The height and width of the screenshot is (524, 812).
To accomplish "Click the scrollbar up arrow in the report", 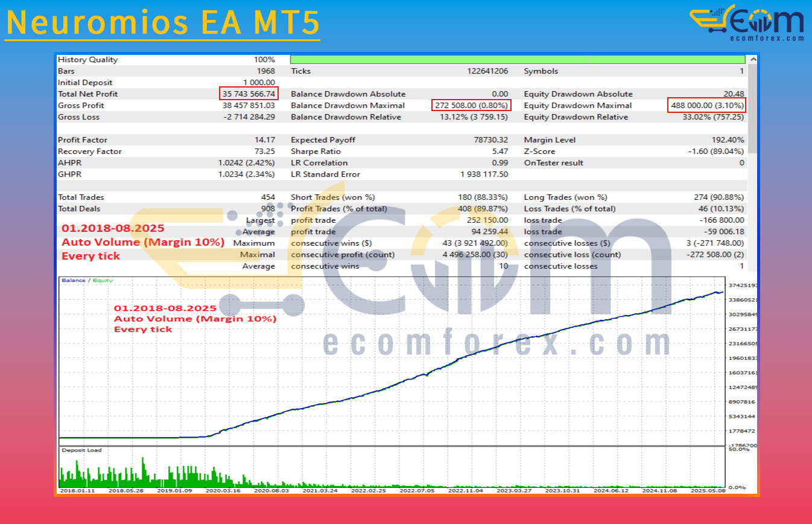I will coord(752,60).
